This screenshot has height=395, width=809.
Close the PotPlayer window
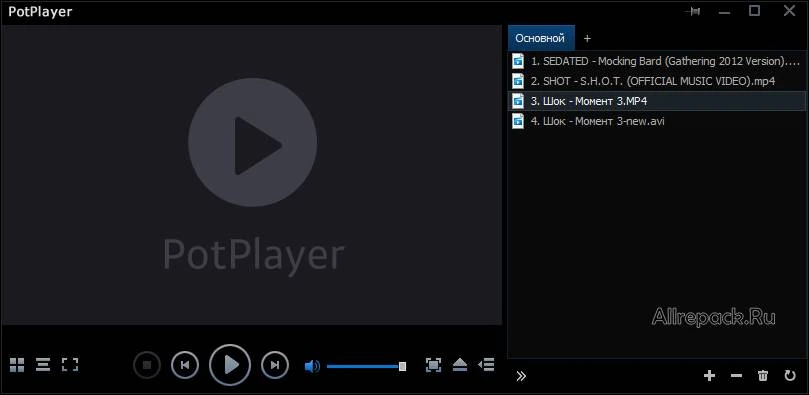pyautogui.click(x=789, y=11)
